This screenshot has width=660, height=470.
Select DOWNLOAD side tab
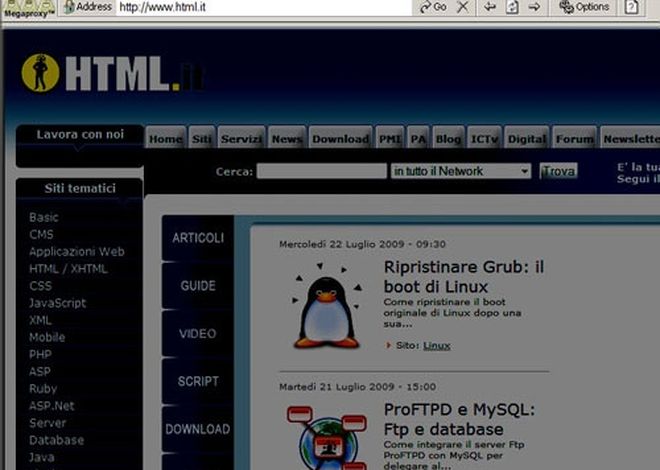(x=198, y=429)
